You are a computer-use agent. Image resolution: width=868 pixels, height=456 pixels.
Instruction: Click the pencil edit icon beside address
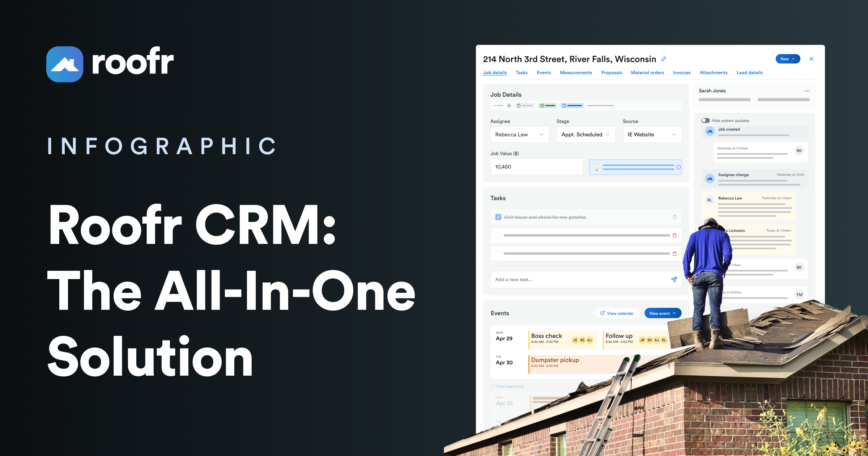click(x=664, y=59)
